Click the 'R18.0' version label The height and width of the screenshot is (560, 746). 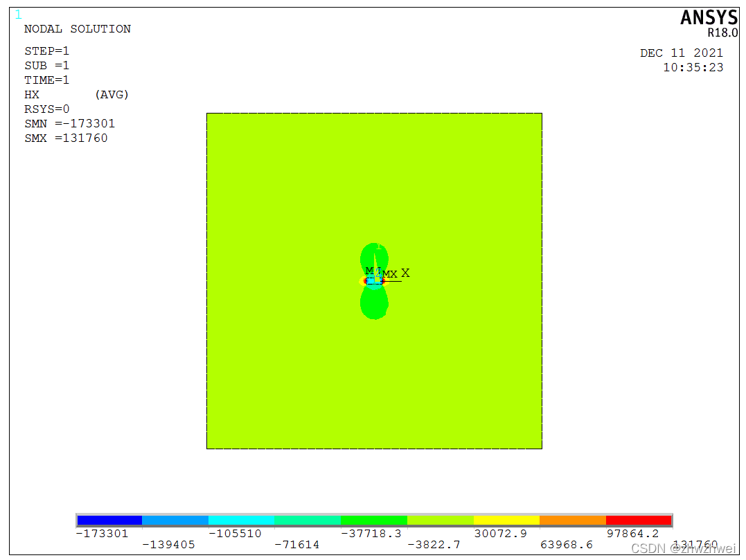[722, 33]
